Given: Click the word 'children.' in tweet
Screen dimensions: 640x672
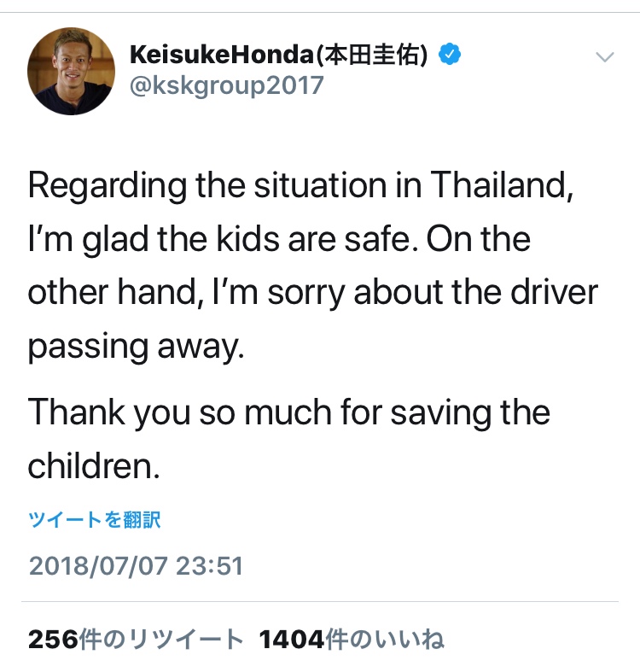Looking at the screenshot, I should pos(94,466).
